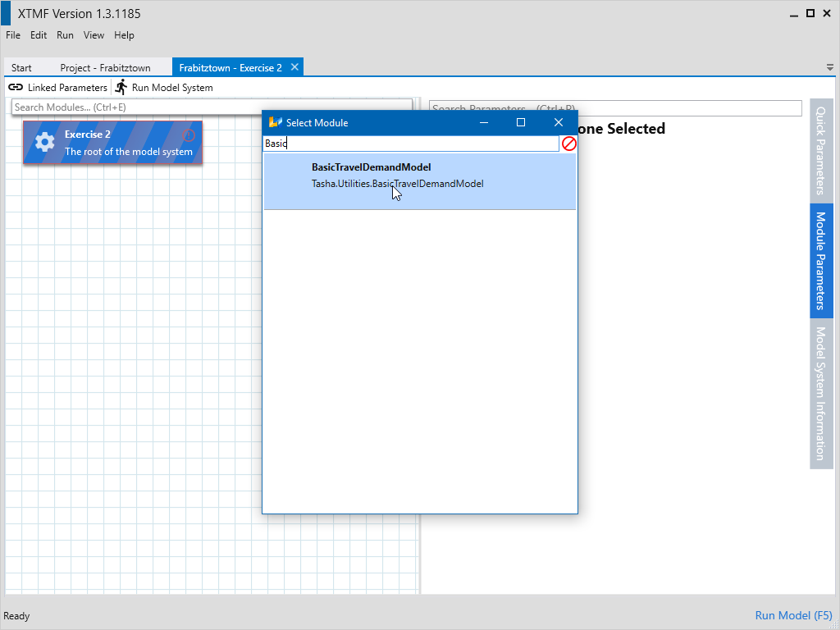Click the Linked Parameters chain icon

point(16,87)
